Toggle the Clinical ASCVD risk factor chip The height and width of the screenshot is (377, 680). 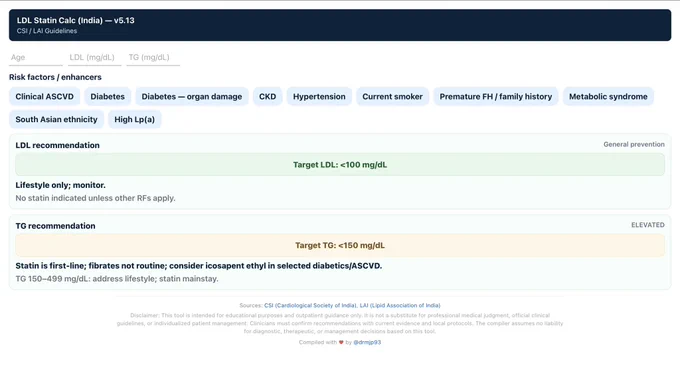coord(45,97)
